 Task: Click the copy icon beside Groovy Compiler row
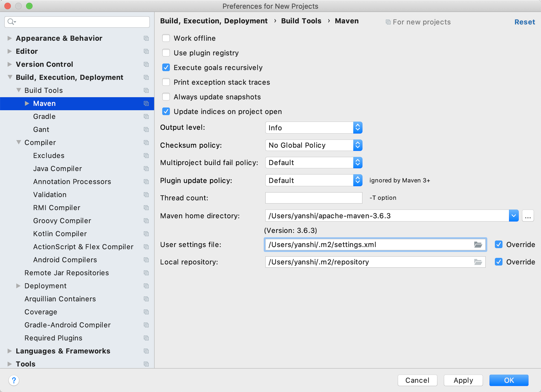click(x=146, y=221)
